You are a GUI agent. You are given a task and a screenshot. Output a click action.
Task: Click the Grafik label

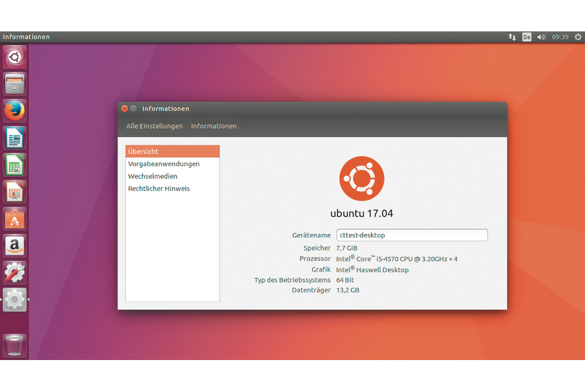pyautogui.click(x=321, y=269)
